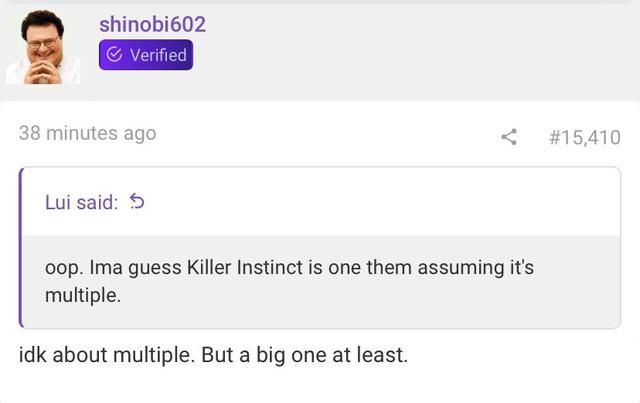Click the share icon beside the post number
Screen dimensions: 640x403
(510, 136)
